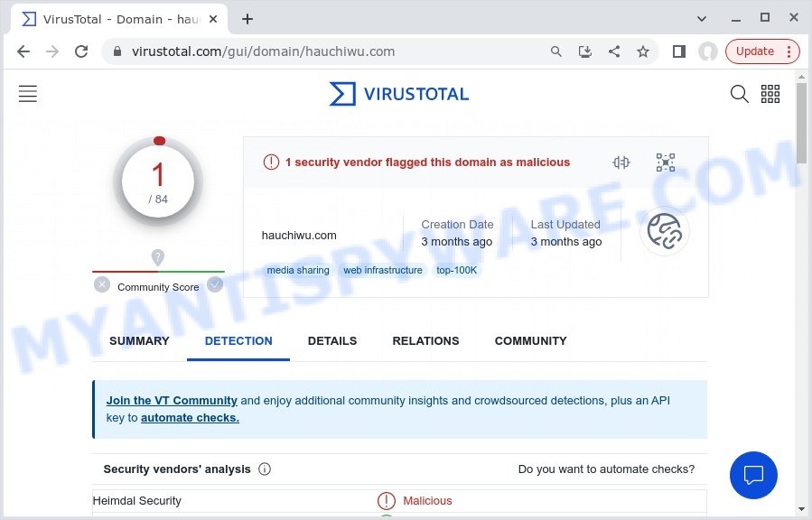Viewport: 812px width, 520px height.
Task: Click the scrollbar down arrow
Action: pyautogui.click(x=801, y=510)
